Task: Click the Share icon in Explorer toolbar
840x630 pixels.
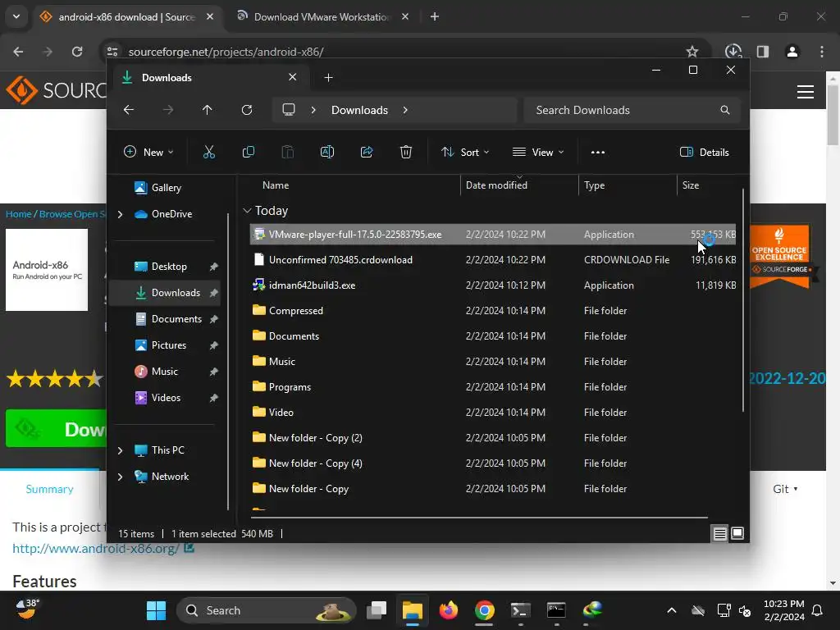Action: click(367, 152)
